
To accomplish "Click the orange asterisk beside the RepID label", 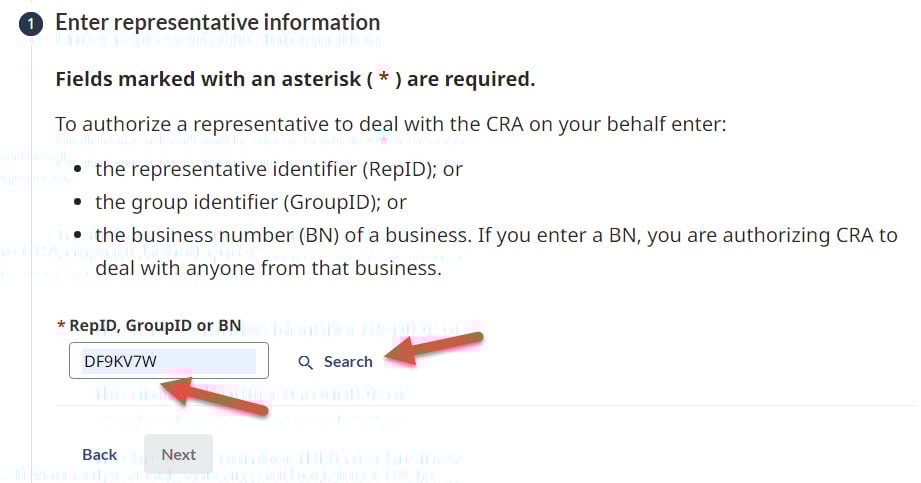I will coord(61,326).
